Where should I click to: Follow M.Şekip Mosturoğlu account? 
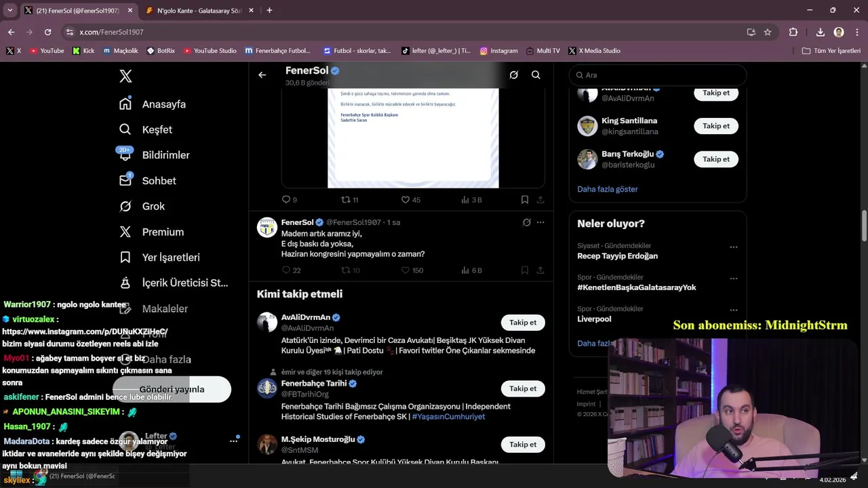[523, 445]
